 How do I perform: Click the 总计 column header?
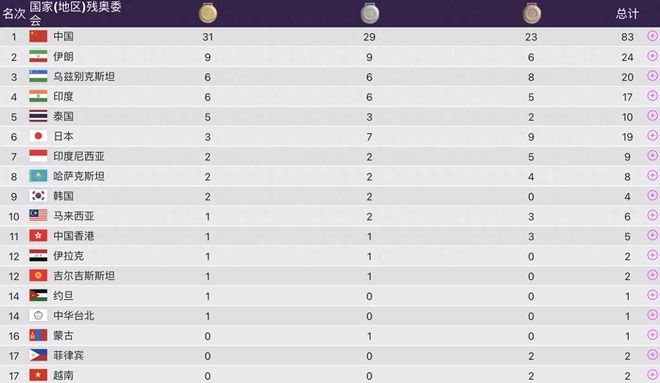coord(627,13)
